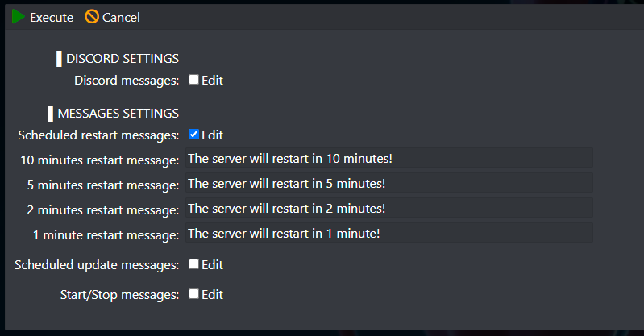Image resolution: width=644 pixels, height=336 pixels.
Task: Edit the 5 minutes restart message field
Action: pyautogui.click(x=389, y=183)
